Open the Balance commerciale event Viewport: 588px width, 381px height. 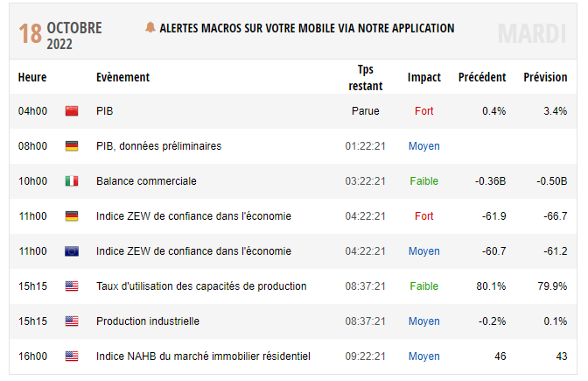click(x=146, y=181)
